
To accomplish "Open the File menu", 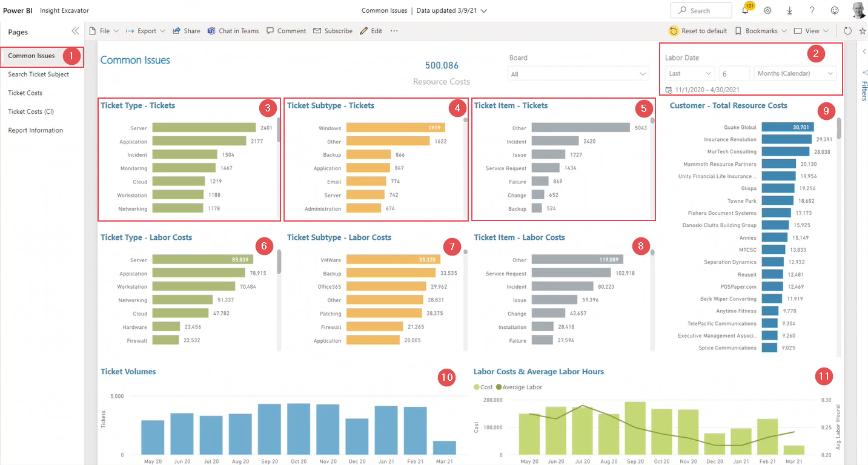I will pos(104,31).
